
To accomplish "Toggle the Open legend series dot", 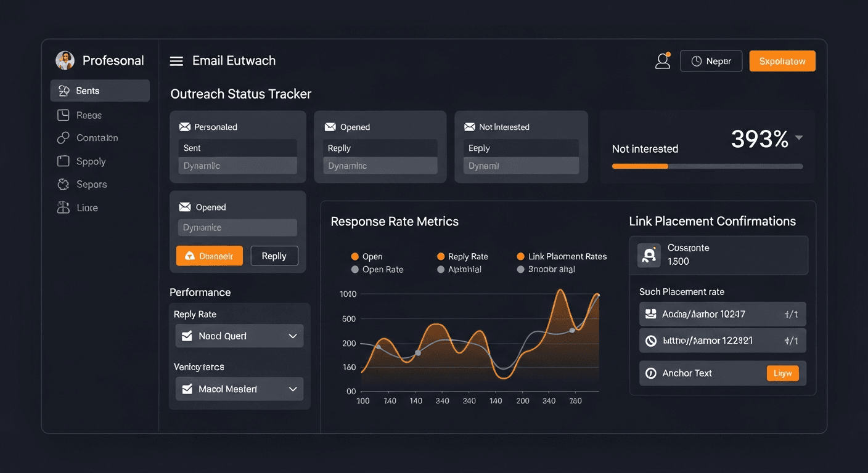I will pyautogui.click(x=354, y=256).
